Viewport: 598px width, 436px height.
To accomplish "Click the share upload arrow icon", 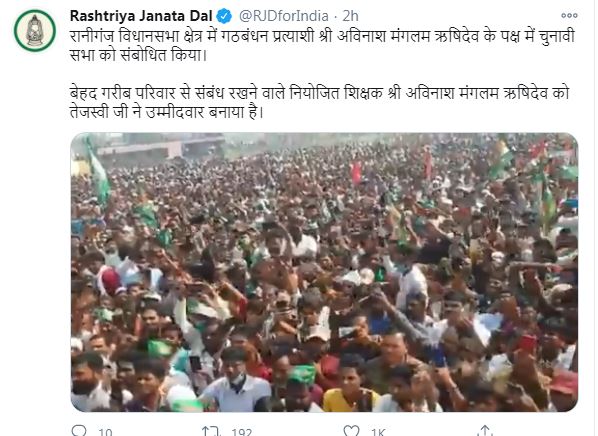I will 485,431.
